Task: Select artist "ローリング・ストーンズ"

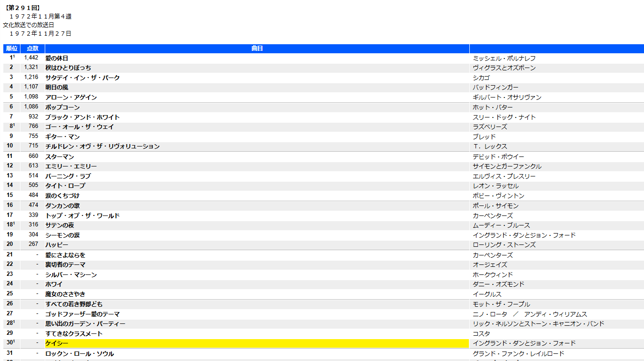Action: pos(504,245)
